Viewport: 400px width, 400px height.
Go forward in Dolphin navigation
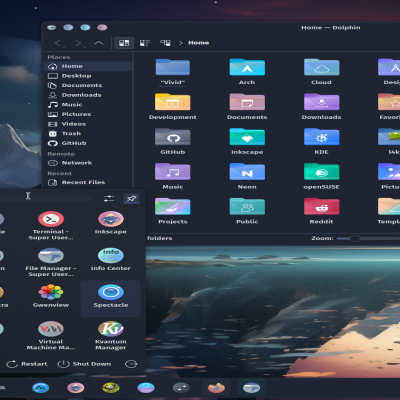click(x=79, y=43)
